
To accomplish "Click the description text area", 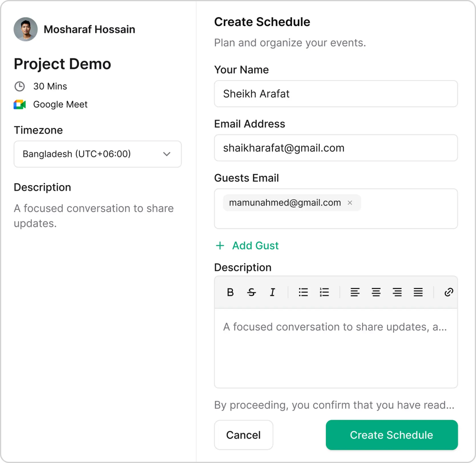I will pos(336,354).
